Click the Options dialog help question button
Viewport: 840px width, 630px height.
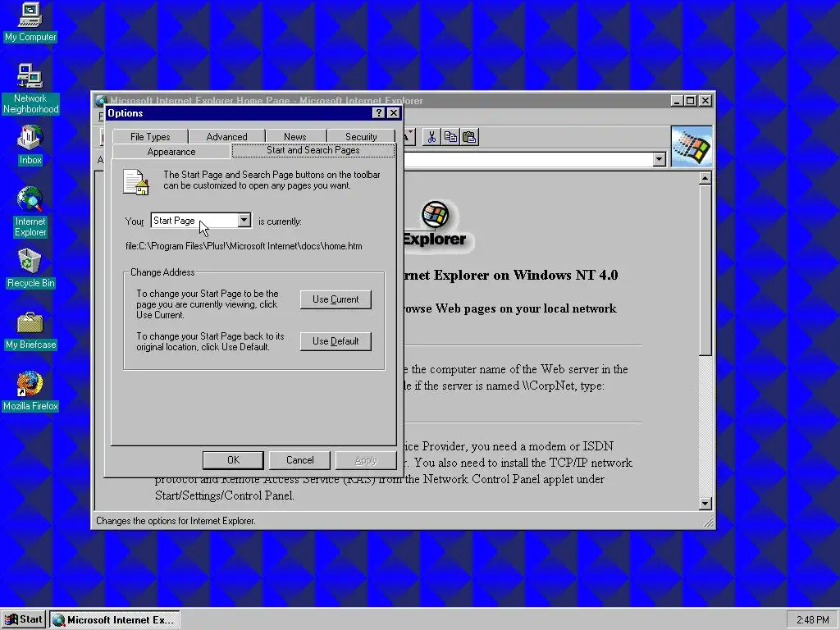[379, 113]
